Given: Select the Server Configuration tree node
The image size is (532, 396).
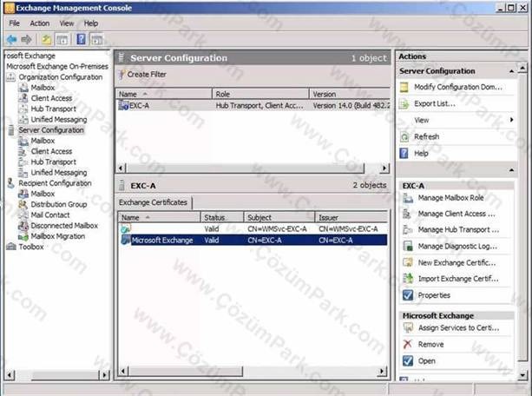Looking at the screenshot, I should [51, 130].
